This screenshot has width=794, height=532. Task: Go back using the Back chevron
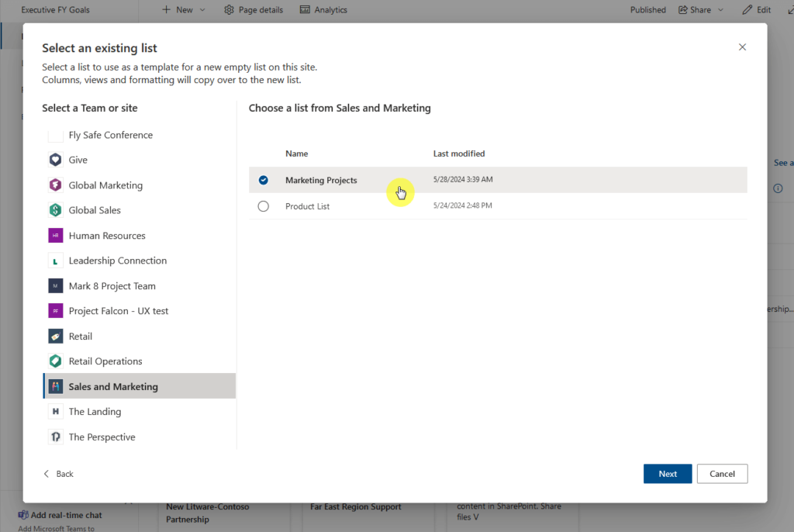click(x=47, y=474)
